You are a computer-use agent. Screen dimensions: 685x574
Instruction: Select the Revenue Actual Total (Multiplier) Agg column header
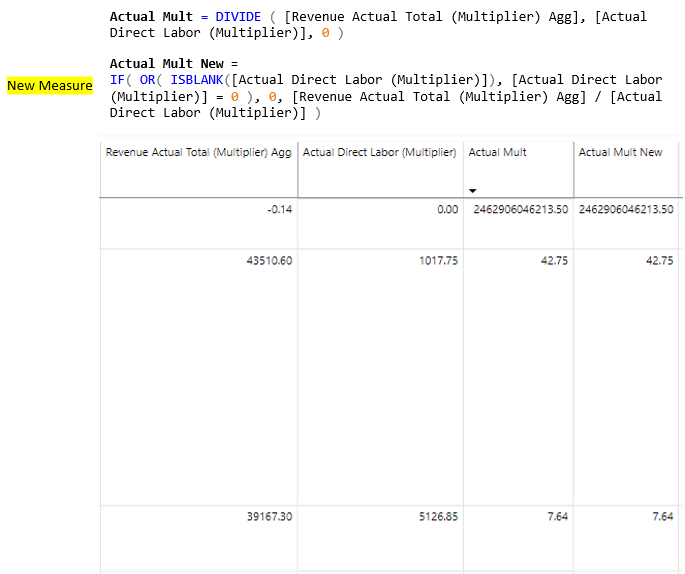(198, 152)
